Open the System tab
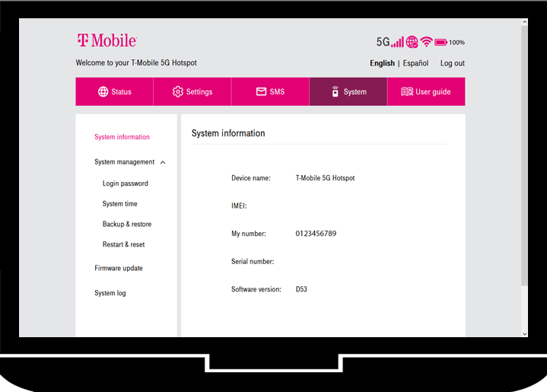This screenshot has height=392, width=547. pyautogui.click(x=348, y=92)
